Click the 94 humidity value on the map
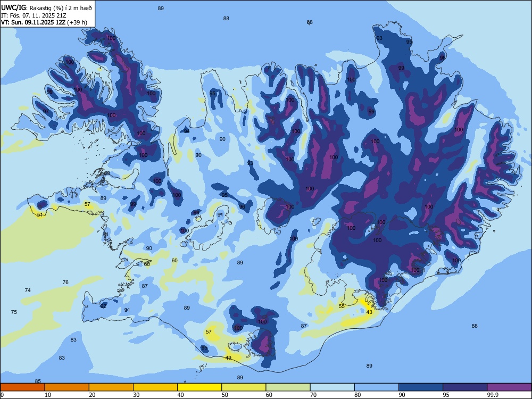Image resolution: width=532 pixels, height=399 pixels. click(x=187, y=131)
